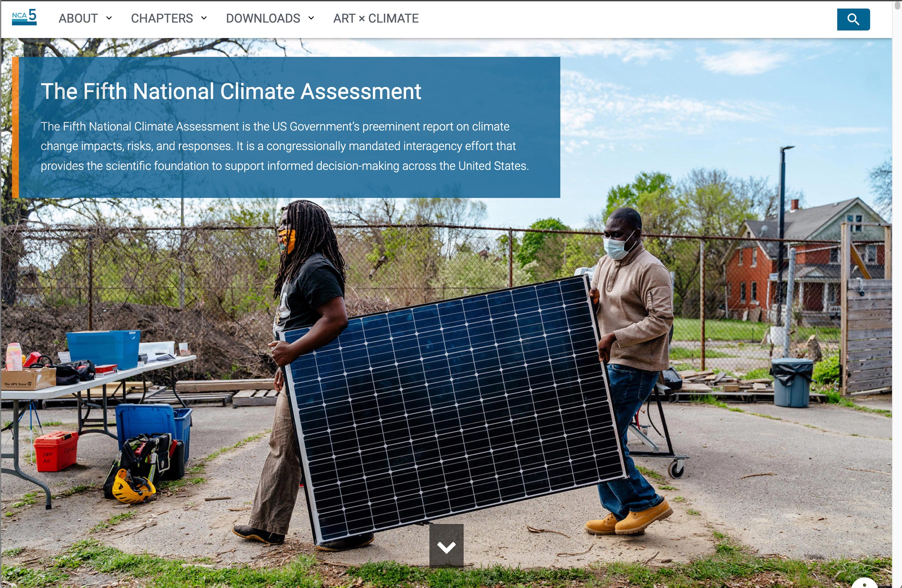Open the DOWNLOADS menu
The image size is (902, 588).
click(x=263, y=18)
